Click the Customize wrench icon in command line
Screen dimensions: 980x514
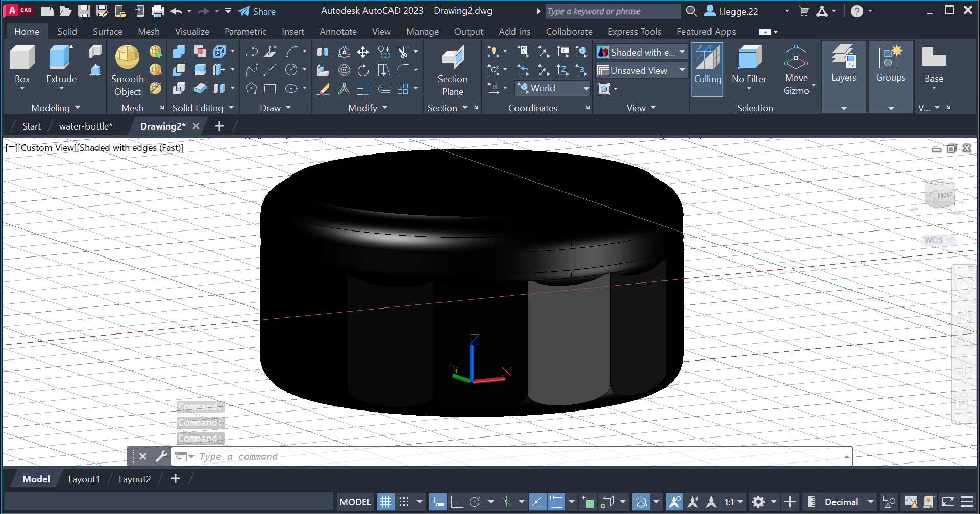161,456
